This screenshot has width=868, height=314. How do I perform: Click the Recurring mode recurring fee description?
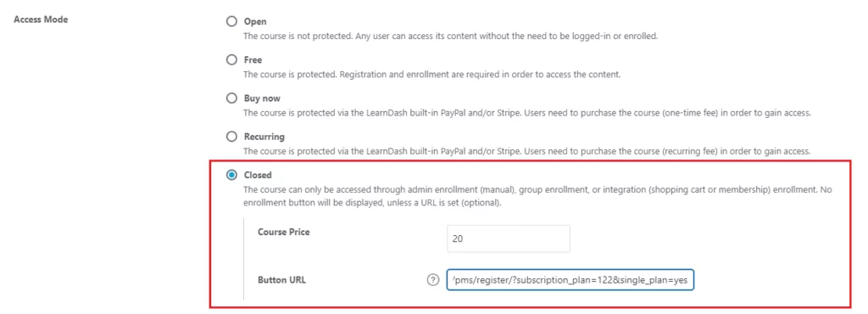pos(527,150)
